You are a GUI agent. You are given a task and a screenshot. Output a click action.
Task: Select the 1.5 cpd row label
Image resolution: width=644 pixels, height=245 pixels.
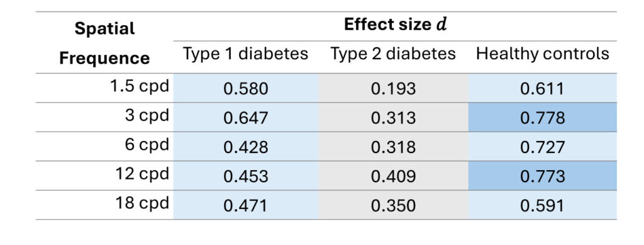140,86
